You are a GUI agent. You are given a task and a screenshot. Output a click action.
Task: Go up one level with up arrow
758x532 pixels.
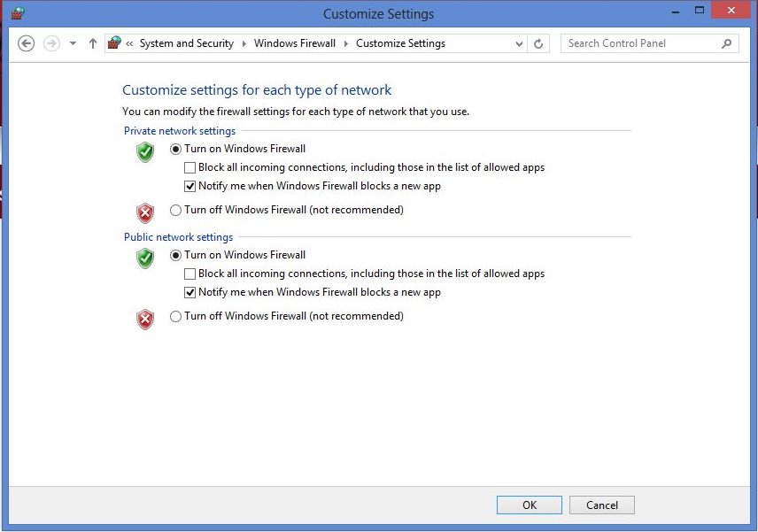coord(93,43)
